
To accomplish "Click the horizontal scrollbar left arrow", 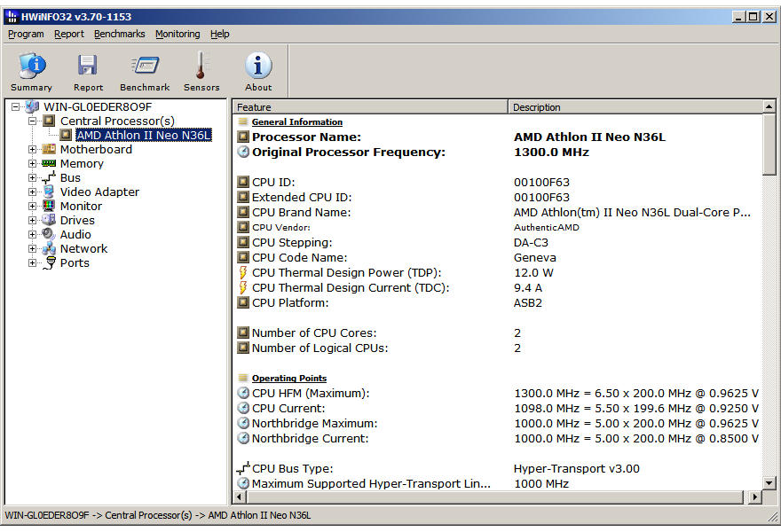I will [240, 497].
